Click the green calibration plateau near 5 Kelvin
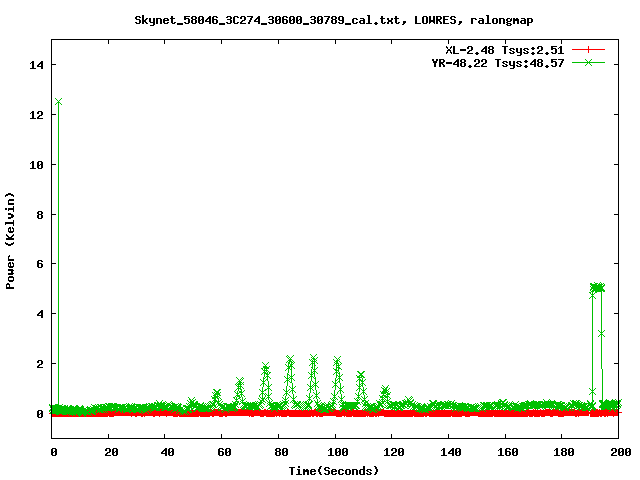Screen dimensions: 640x480 [x=597, y=288]
